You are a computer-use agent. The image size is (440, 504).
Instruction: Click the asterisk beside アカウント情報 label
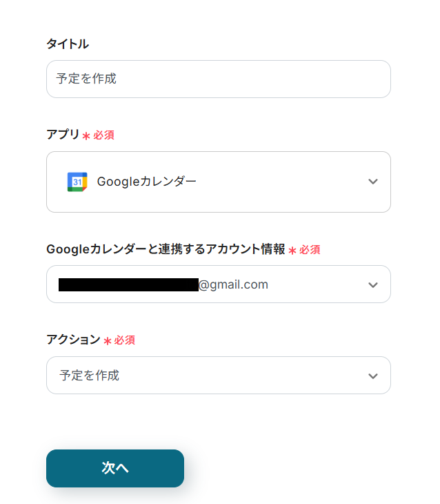click(292, 251)
